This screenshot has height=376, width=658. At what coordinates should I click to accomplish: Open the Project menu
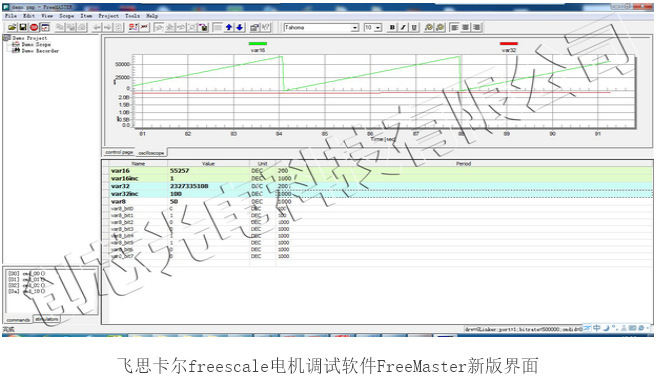pyautogui.click(x=108, y=16)
